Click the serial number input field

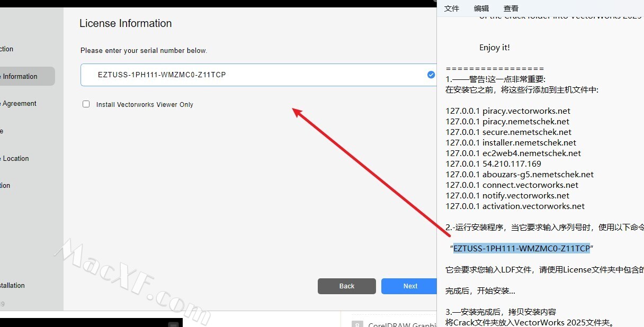[258, 75]
